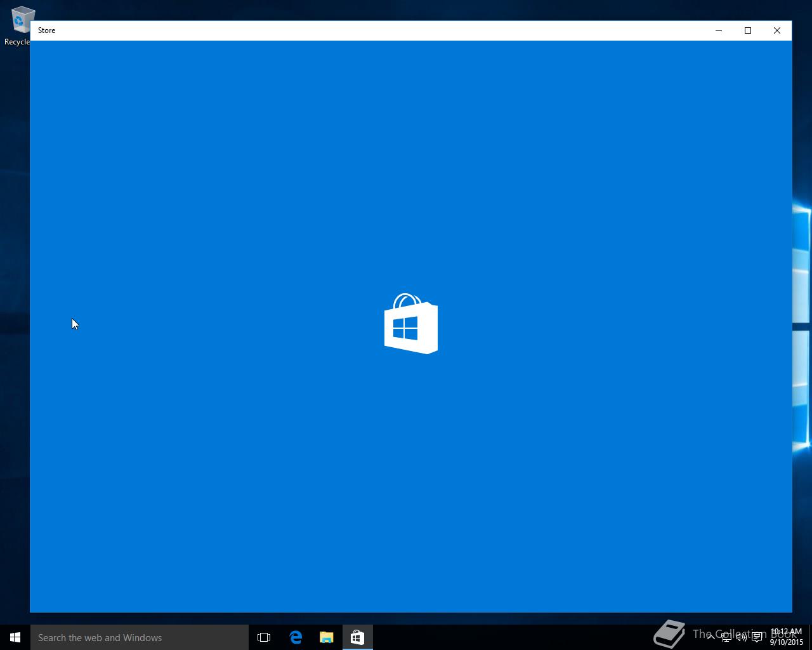The image size is (812, 650).
Task: Open the network status tray icon
Action: point(726,637)
